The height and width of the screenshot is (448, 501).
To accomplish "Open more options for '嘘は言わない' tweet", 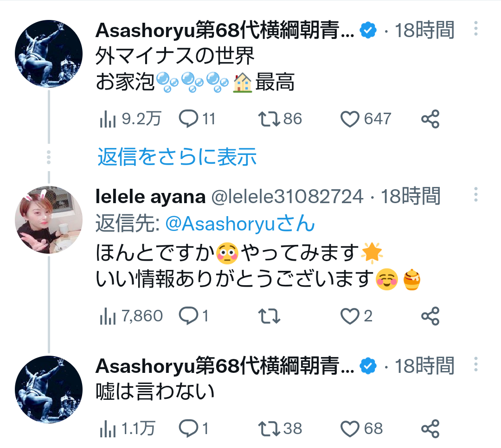I will coord(475,365).
